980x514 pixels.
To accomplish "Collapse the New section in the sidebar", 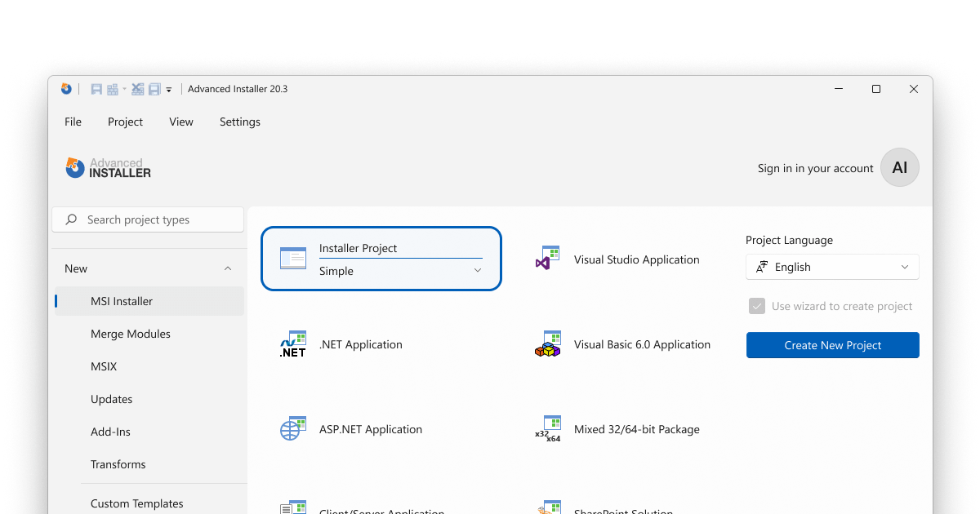I will click(x=227, y=268).
